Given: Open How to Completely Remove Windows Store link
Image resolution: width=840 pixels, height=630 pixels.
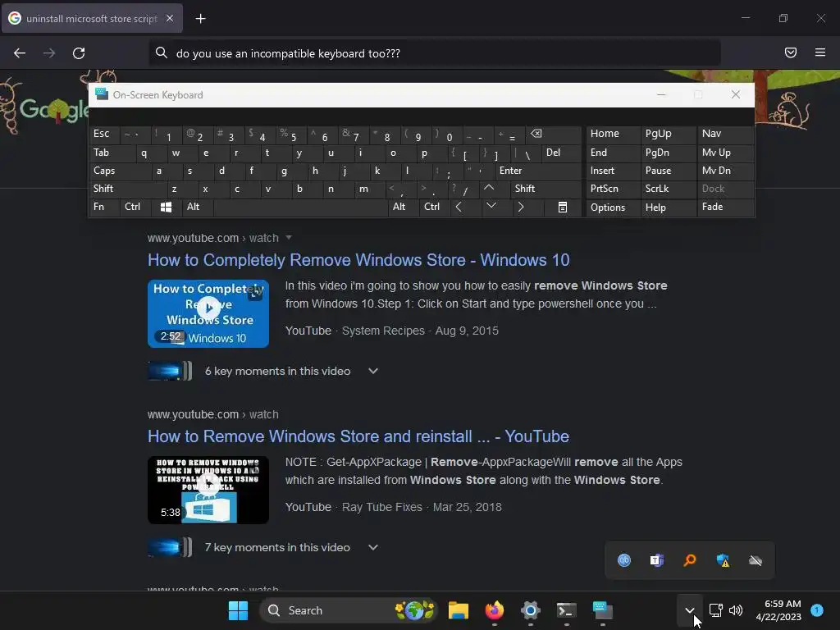Looking at the screenshot, I should coord(358,260).
